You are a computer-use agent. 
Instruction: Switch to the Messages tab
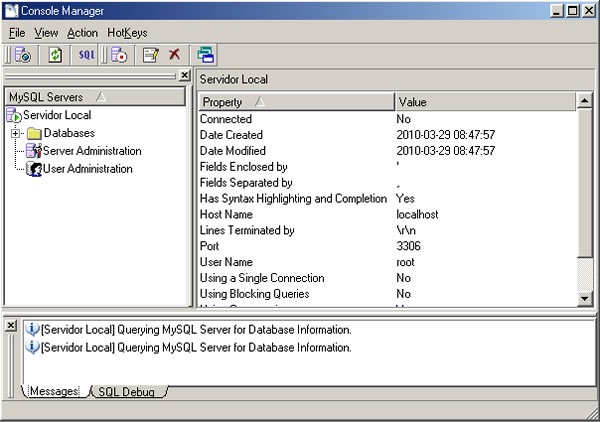coord(54,391)
